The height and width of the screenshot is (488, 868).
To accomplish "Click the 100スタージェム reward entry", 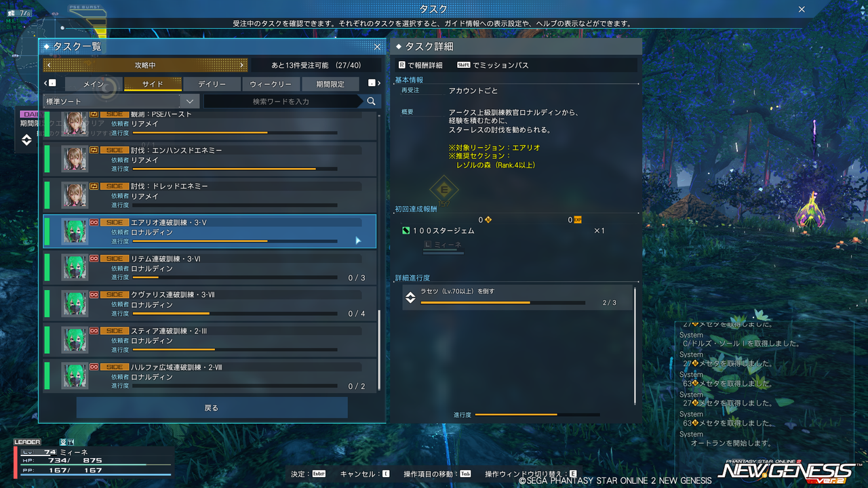I will [503, 230].
